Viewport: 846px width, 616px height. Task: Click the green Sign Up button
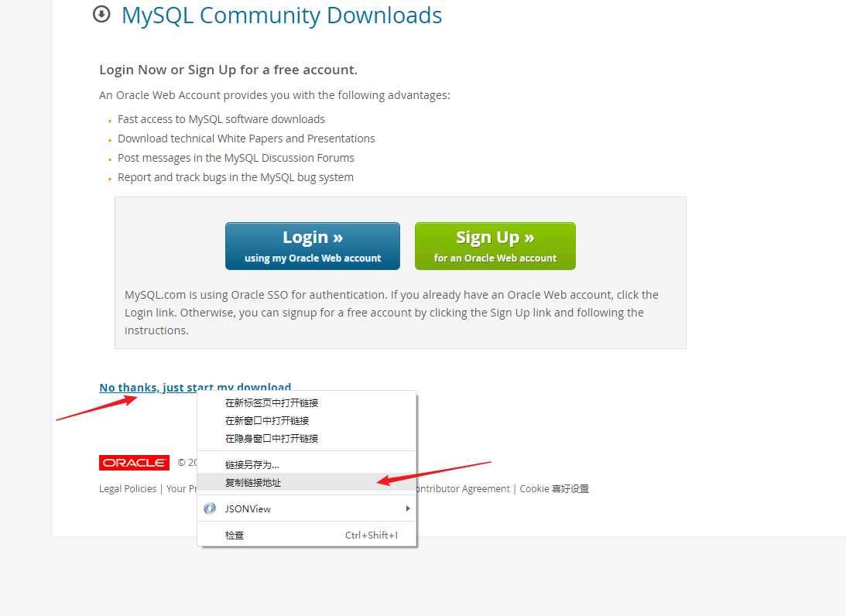[x=495, y=246]
